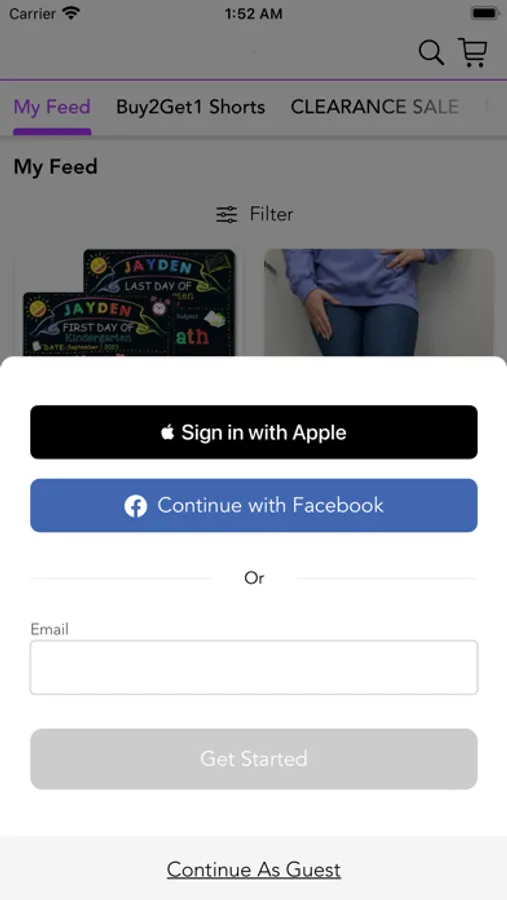The image size is (507, 900).
Task: Open the CLEARANCE SALE tab
Action: pos(374,107)
